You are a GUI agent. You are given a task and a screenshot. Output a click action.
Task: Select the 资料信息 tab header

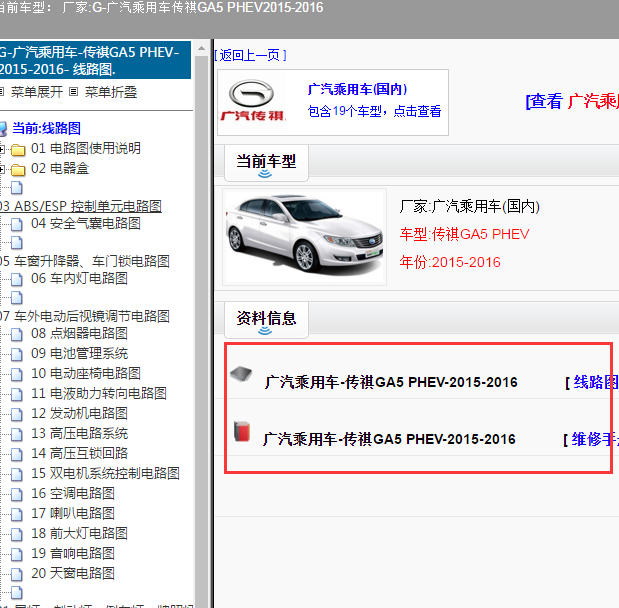point(266,319)
